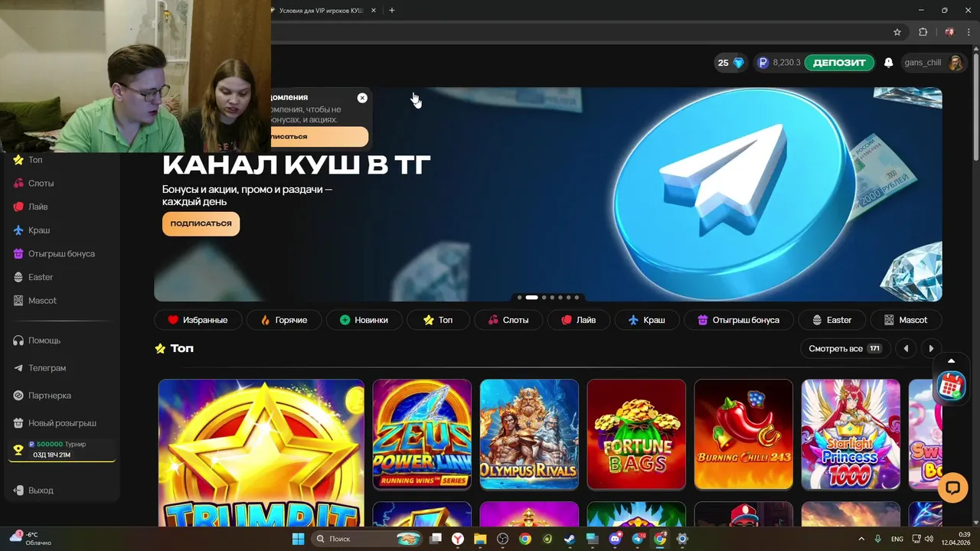Show previous Топ games with left arrow
The image size is (980, 551).
tap(906, 348)
